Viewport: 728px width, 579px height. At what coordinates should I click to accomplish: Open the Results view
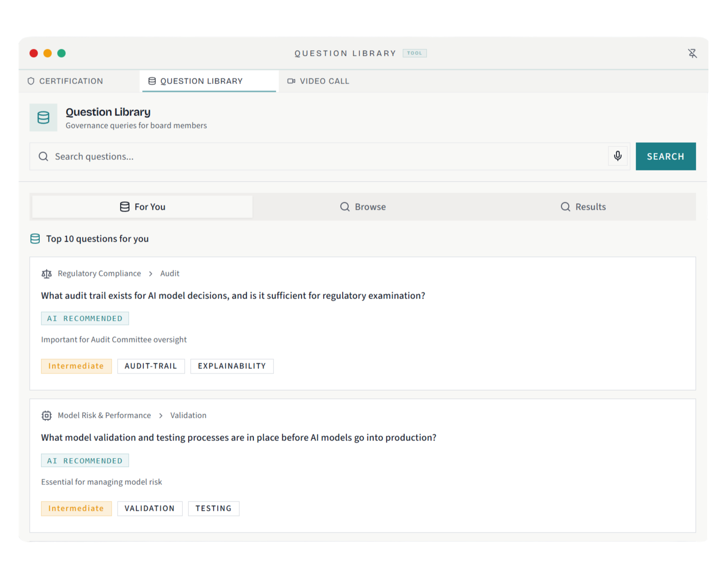[583, 207]
